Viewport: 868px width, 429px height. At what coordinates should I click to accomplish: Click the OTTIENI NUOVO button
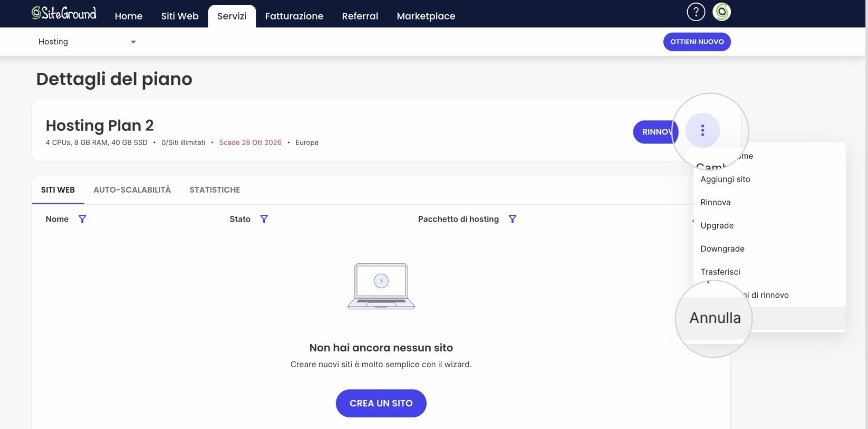[x=697, y=42]
